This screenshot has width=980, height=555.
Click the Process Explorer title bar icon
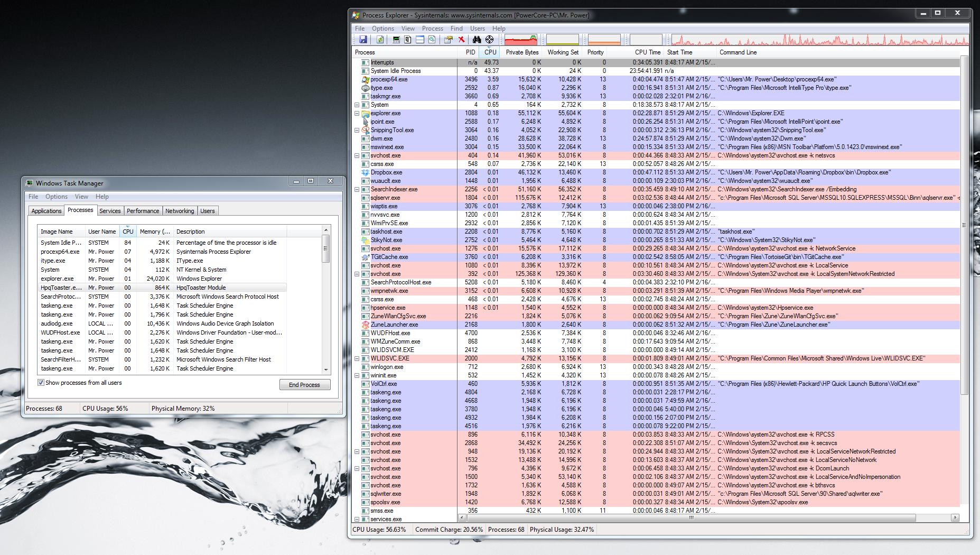coord(356,15)
